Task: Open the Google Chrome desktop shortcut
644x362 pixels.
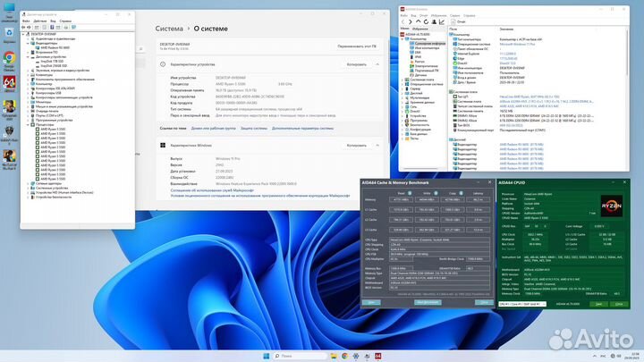Action: click(9, 61)
